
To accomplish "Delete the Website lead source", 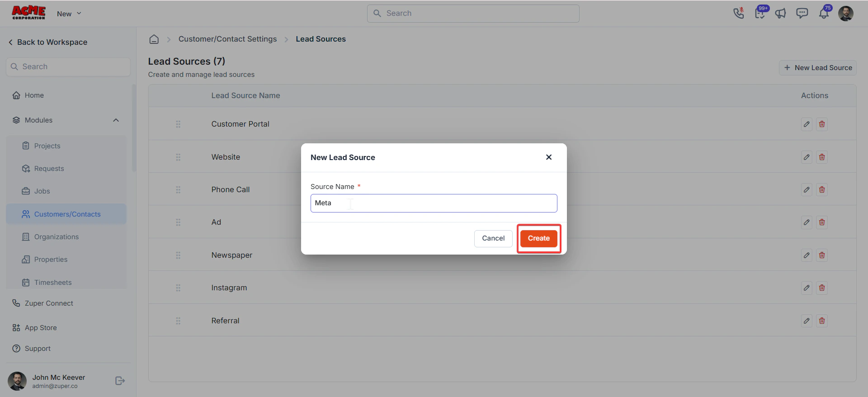I will point(822,157).
